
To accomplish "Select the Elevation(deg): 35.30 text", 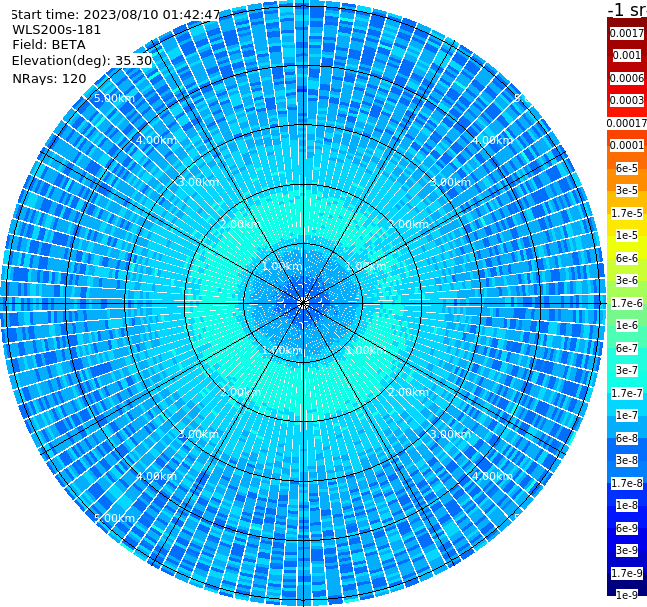I will (x=82, y=61).
